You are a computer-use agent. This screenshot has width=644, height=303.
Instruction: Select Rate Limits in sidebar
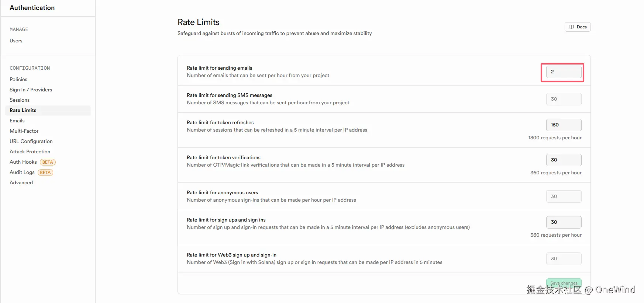[23, 111]
